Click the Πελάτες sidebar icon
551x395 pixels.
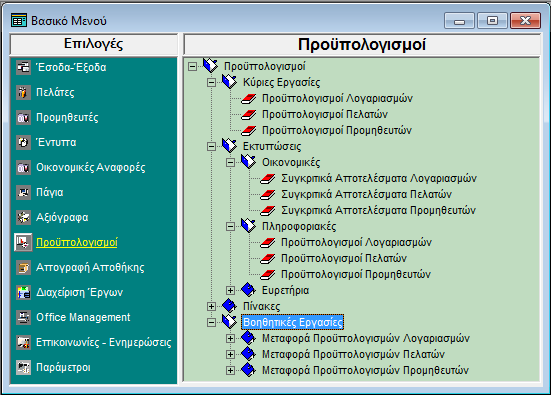coord(23,92)
